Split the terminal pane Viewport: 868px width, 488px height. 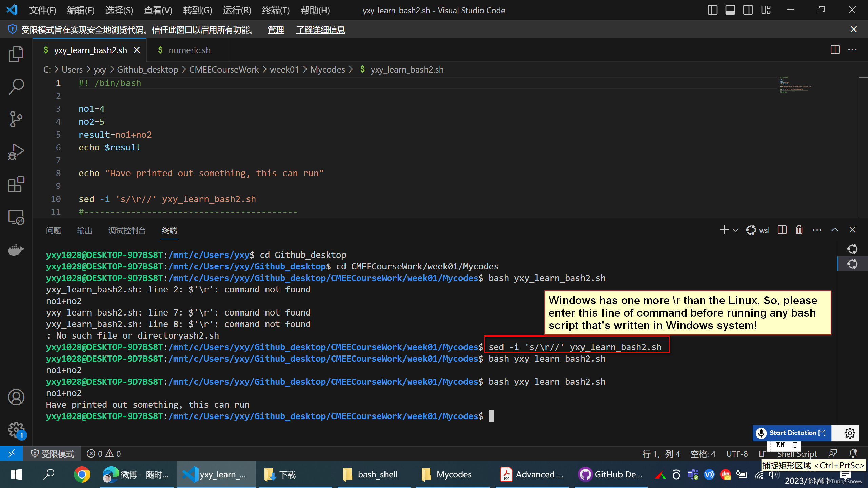click(x=782, y=230)
